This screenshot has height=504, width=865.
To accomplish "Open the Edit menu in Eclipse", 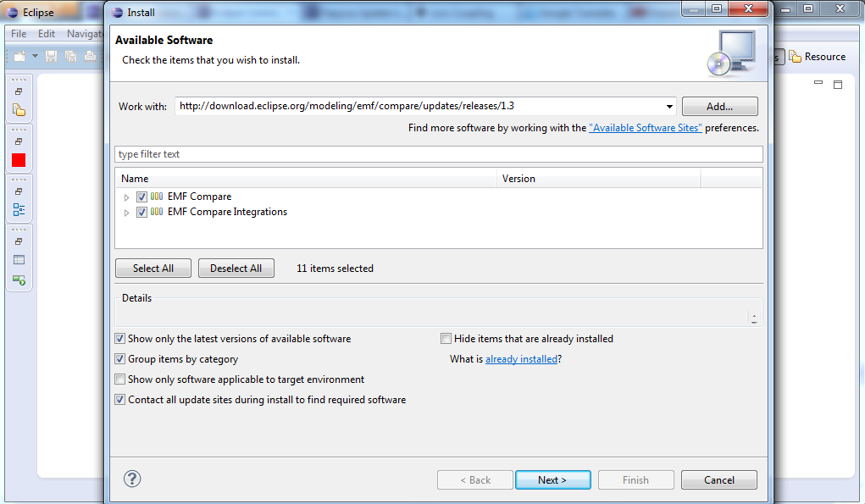I will [x=47, y=34].
